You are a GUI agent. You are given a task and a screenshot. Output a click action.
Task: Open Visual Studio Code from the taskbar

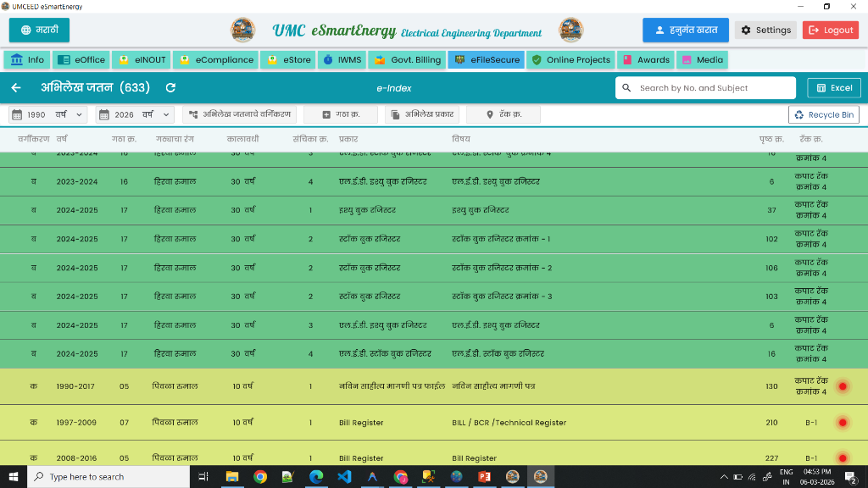pyautogui.click(x=344, y=476)
